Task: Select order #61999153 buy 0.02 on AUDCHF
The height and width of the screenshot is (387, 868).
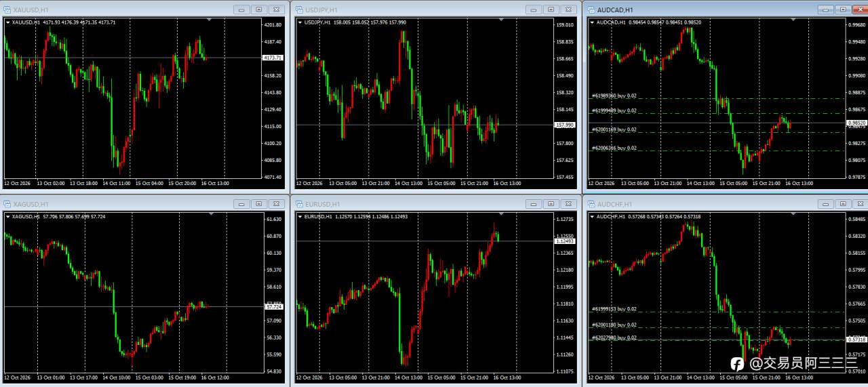Action: (614, 309)
